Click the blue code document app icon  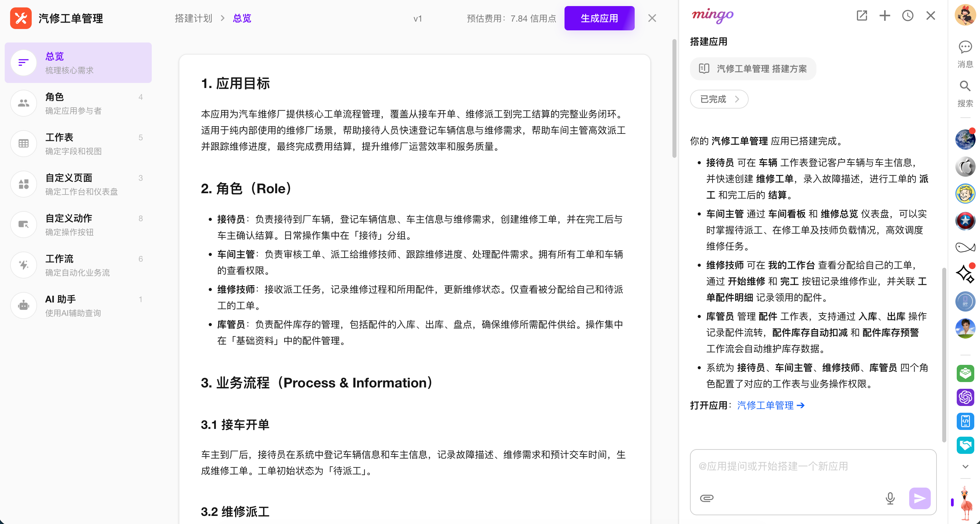pyautogui.click(x=965, y=421)
